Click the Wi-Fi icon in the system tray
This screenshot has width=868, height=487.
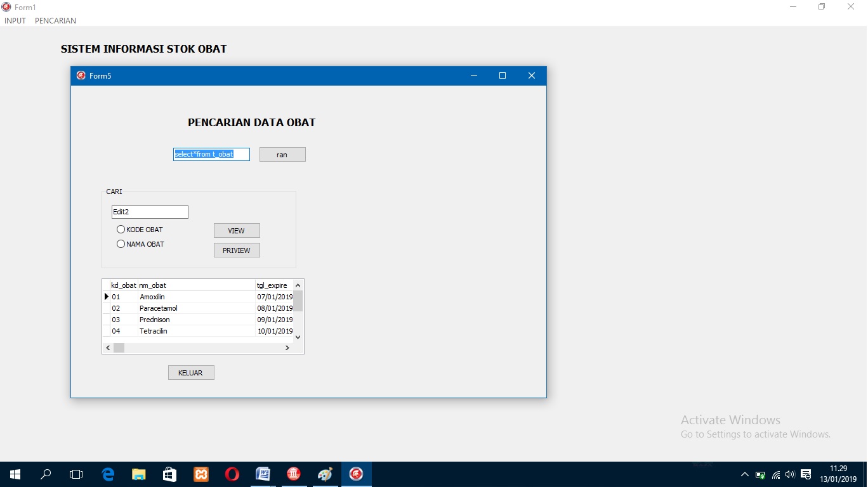775,474
